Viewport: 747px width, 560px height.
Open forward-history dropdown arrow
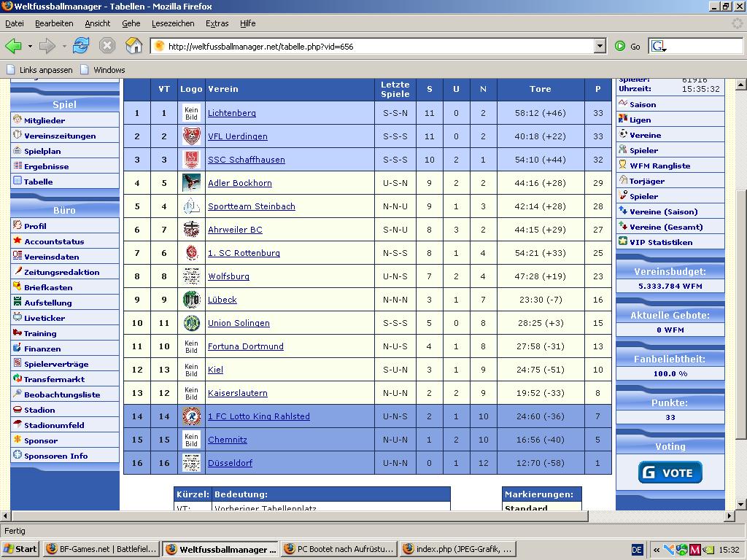coord(64,46)
